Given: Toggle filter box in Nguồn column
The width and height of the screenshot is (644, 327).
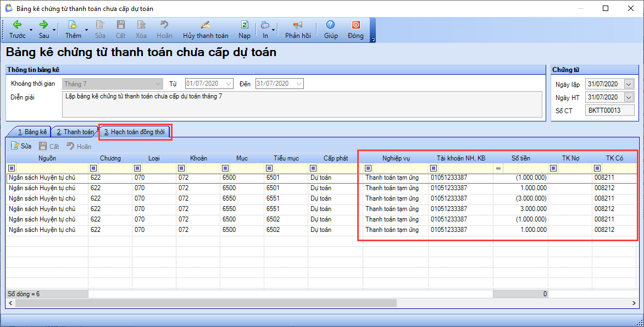Looking at the screenshot, I should point(12,168).
